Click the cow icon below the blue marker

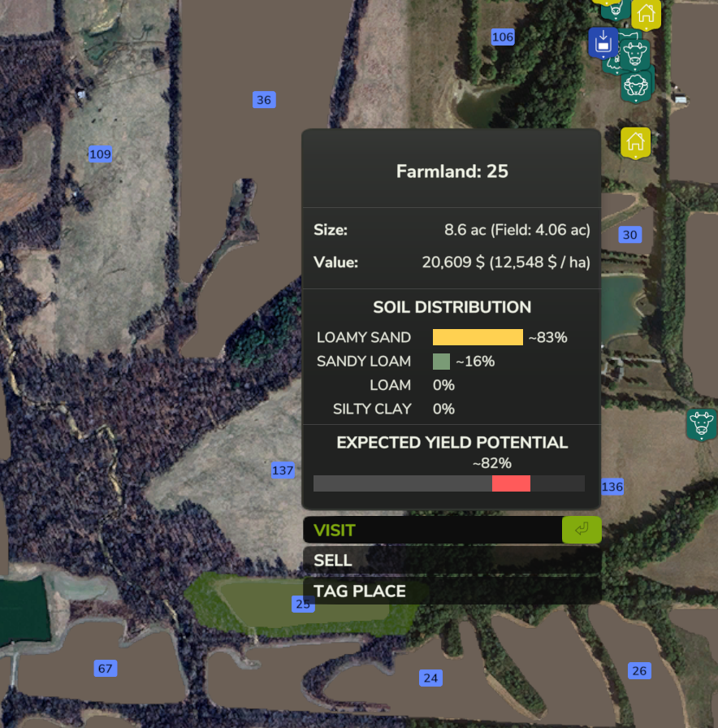tap(634, 55)
